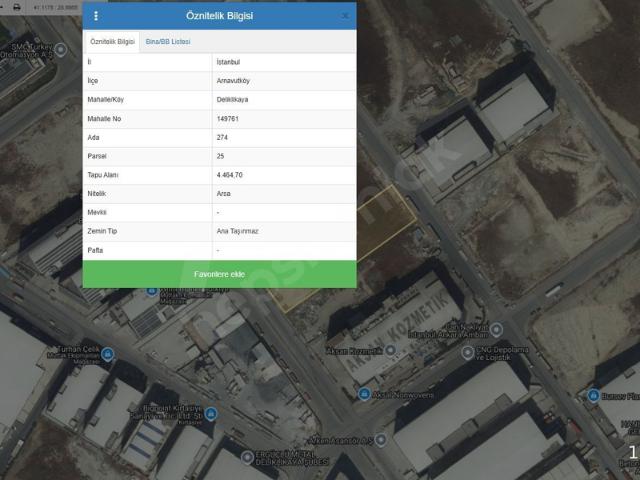Viewport: 640px width, 480px height.
Task: Click the Mahalle/Köy row label
Action: [105, 100]
